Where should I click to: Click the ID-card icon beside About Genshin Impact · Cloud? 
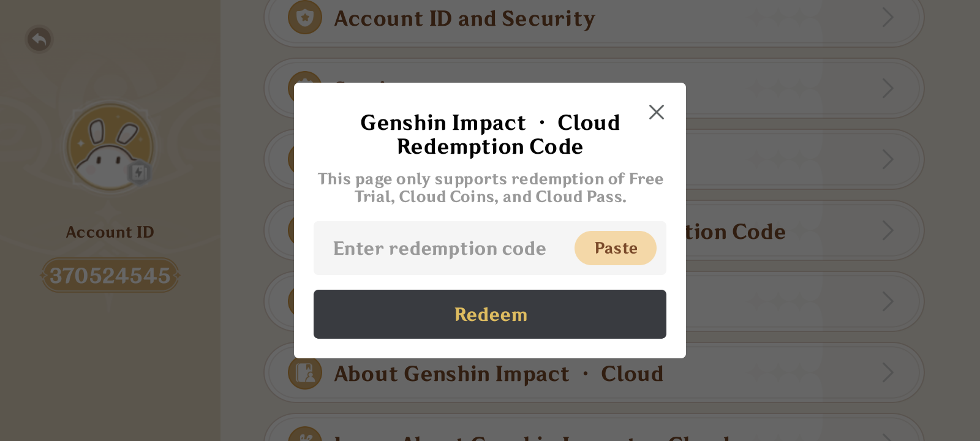(305, 373)
